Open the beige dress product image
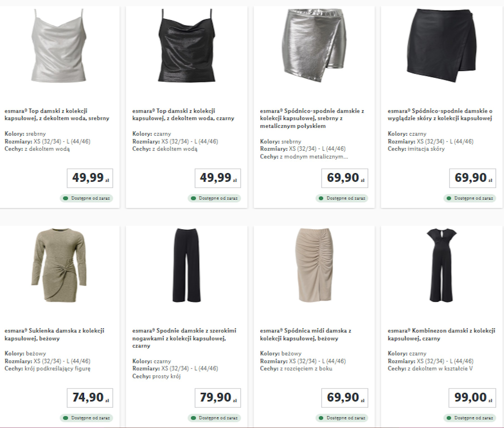The image size is (504, 428). pyautogui.click(x=58, y=265)
